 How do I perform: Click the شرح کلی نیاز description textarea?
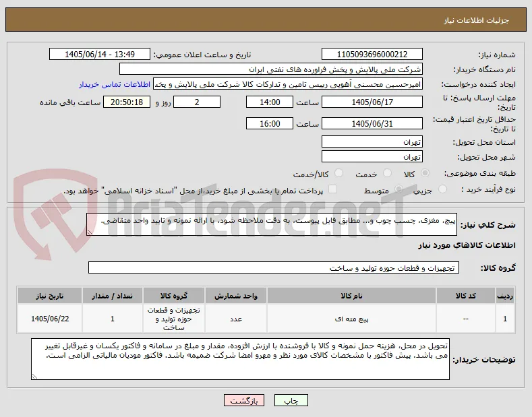tap(272, 224)
